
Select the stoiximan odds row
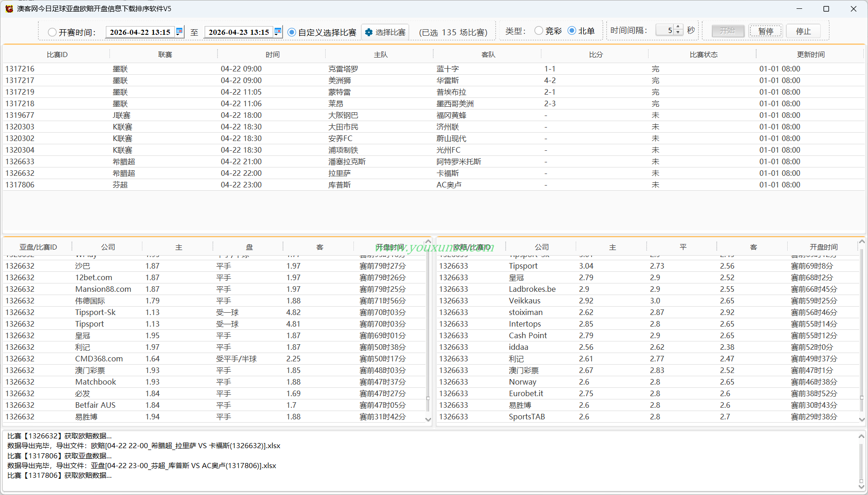coord(648,312)
